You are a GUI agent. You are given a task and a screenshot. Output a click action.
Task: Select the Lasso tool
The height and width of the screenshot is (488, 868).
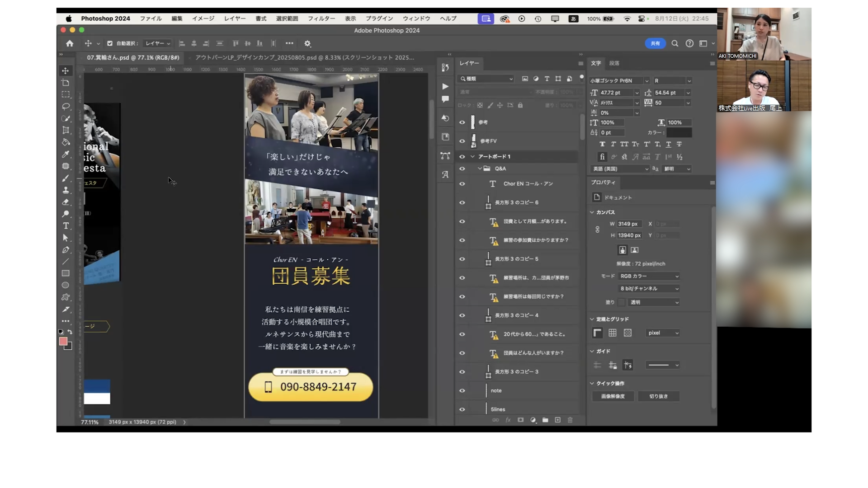(66, 106)
